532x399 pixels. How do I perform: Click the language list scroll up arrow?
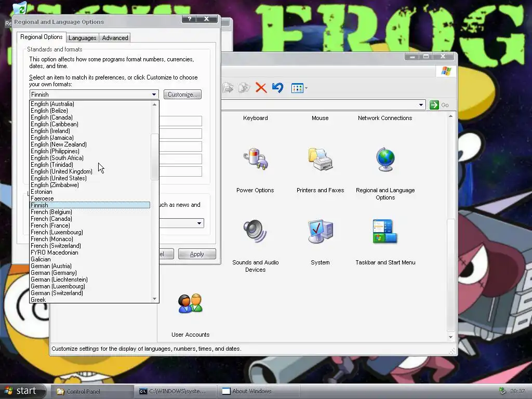155,104
